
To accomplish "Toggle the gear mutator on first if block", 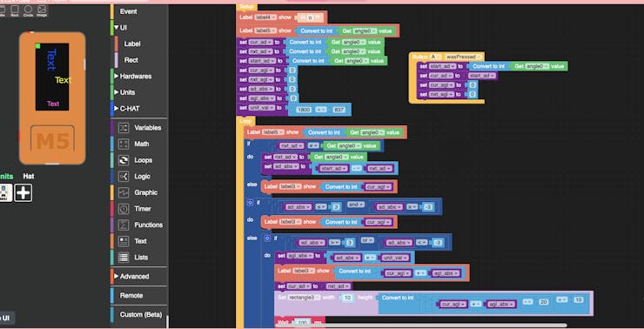I will (250, 203).
